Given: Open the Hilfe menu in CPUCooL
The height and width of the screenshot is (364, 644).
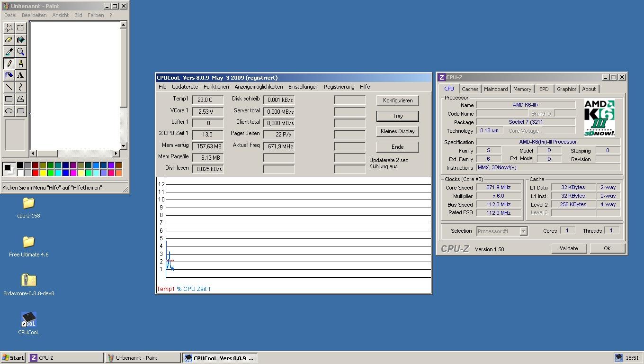Looking at the screenshot, I should [x=365, y=87].
